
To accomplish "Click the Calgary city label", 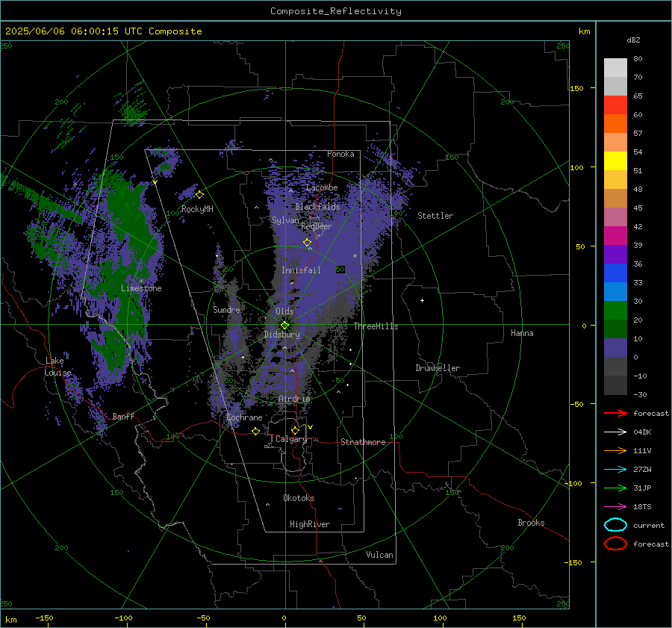I will pos(291,439).
